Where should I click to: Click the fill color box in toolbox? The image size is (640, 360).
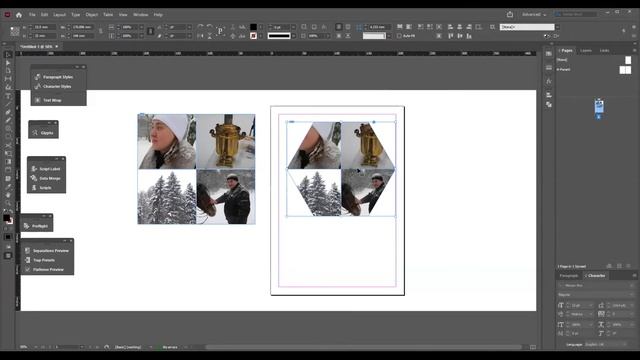click(6, 218)
